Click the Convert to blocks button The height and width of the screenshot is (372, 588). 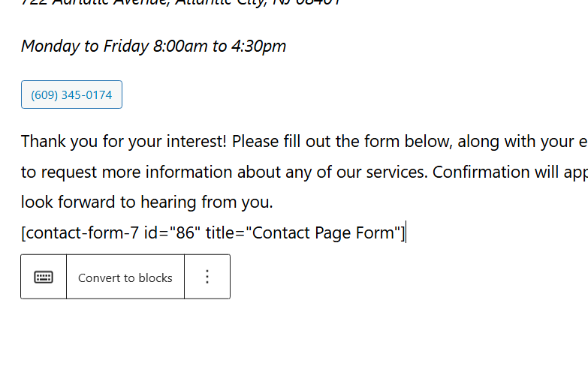click(125, 277)
